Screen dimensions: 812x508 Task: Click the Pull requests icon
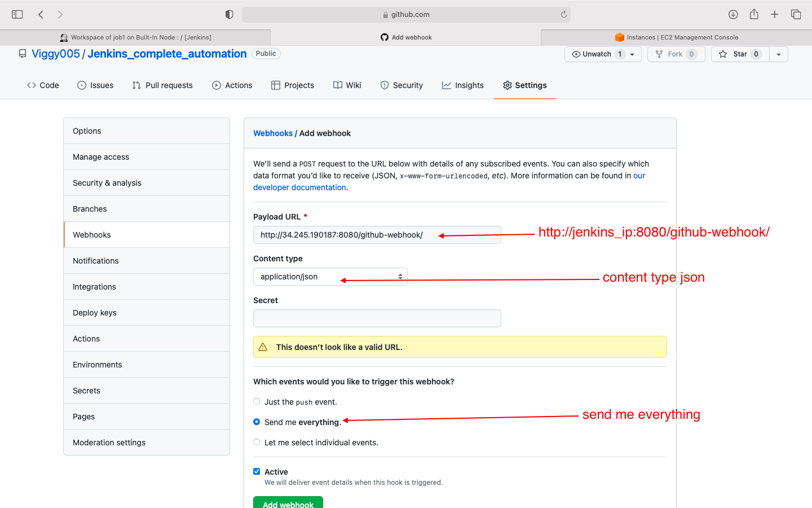(136, 85)
